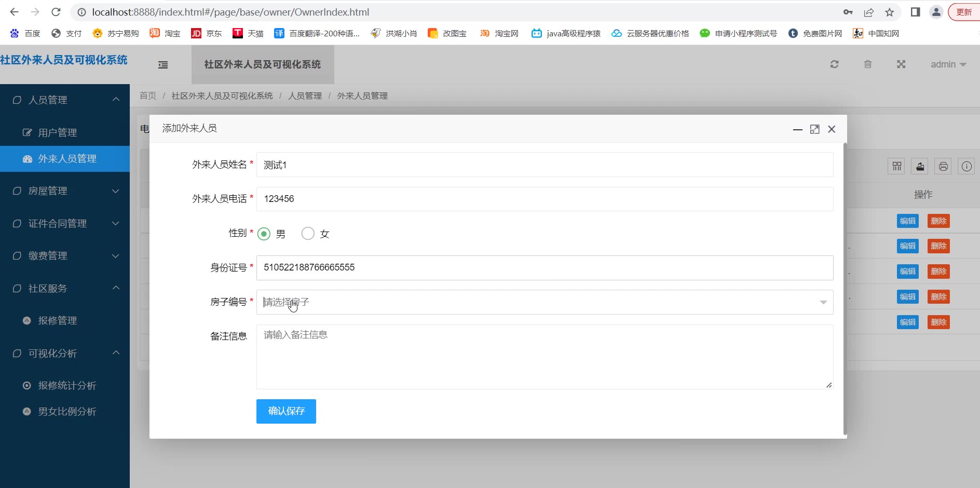This screenshot has height=488, width=980.
Task: Open the 百度 bookmark
Action: tap(25, 33)
